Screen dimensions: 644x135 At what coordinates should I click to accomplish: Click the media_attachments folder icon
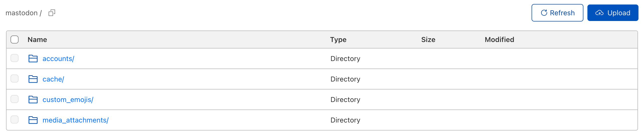[33, 120]
